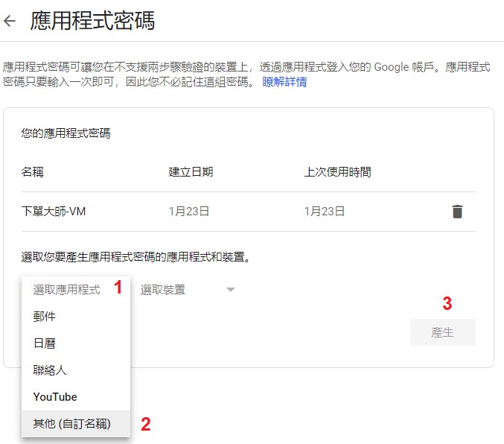
Task: Click the 應用程式密碼 page title
Action: [x=92, y=21]
